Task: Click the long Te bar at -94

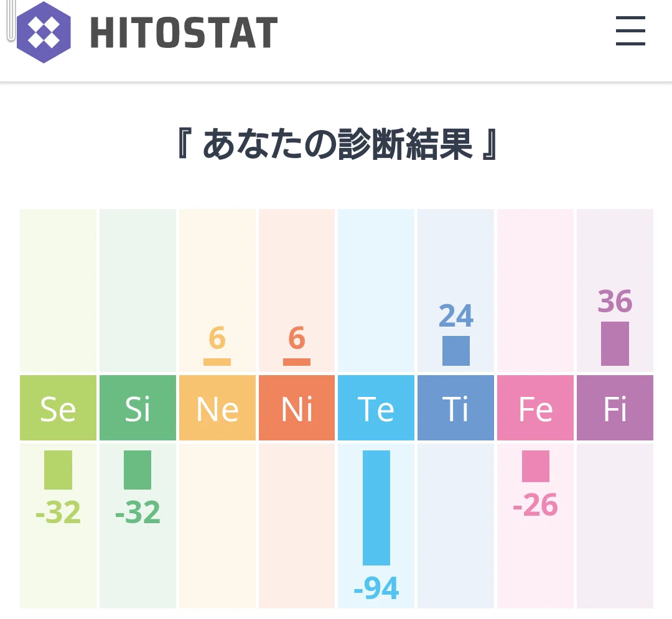Action: click(376, 508)
